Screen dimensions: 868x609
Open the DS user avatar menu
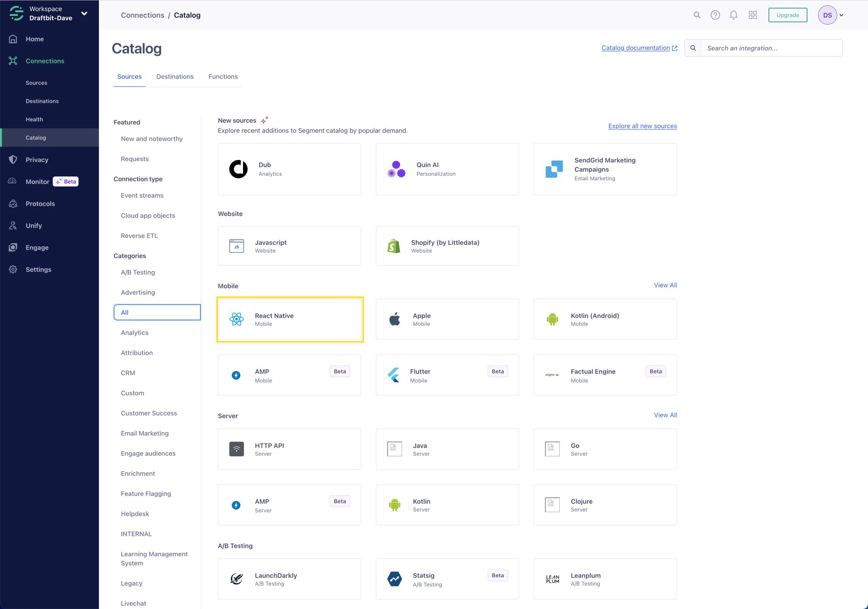coord(831,15)
